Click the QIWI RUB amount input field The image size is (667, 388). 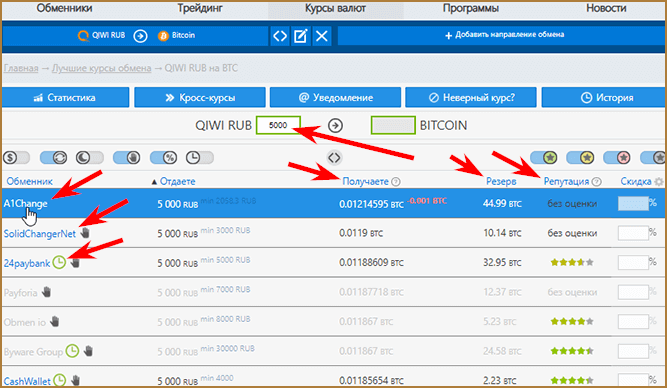278,125
